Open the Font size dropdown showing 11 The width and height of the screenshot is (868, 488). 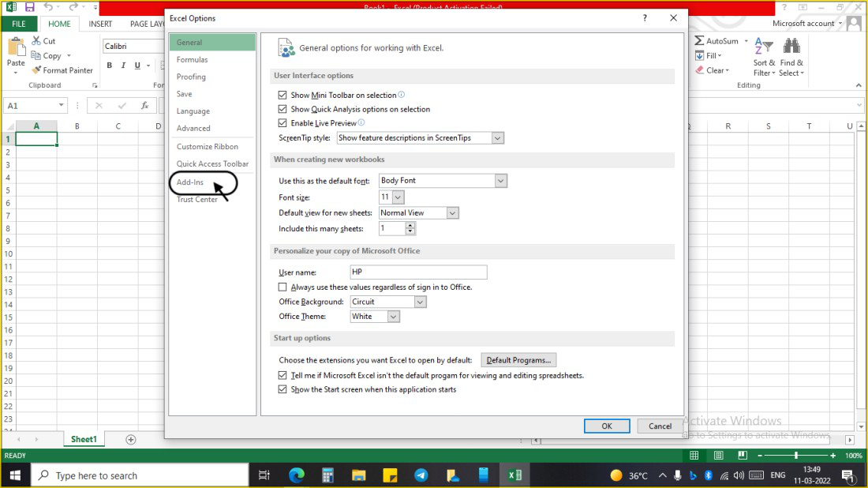click(x=398, y=197)
